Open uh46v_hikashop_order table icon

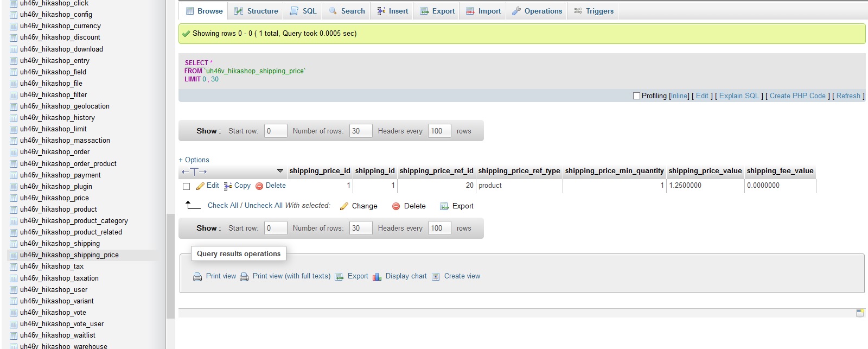click(14, 152)
